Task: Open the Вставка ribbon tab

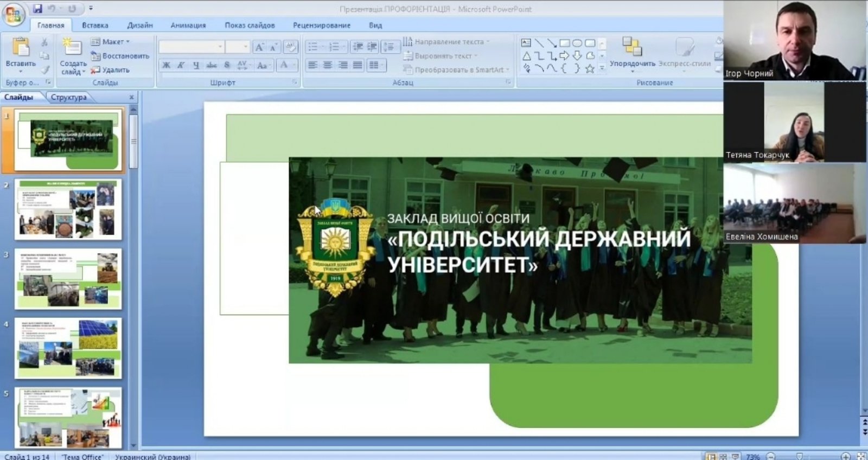Action: click(95, 25)
